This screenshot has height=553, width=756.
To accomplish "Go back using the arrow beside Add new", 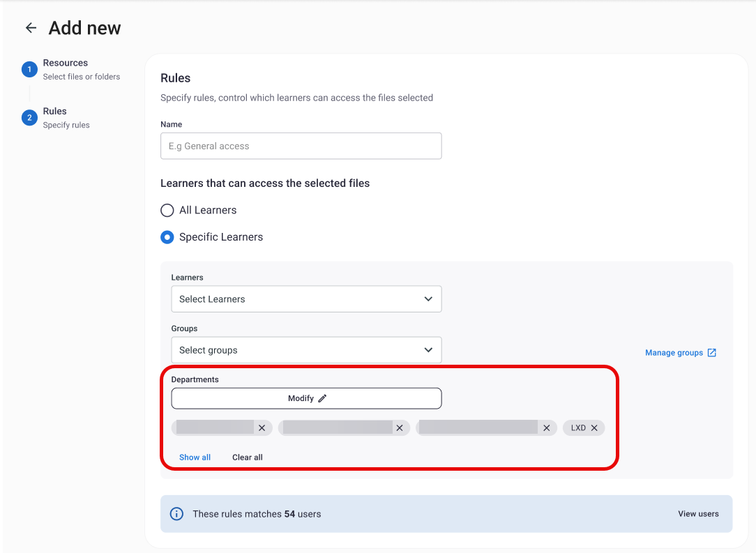I will tap(31, 28).
